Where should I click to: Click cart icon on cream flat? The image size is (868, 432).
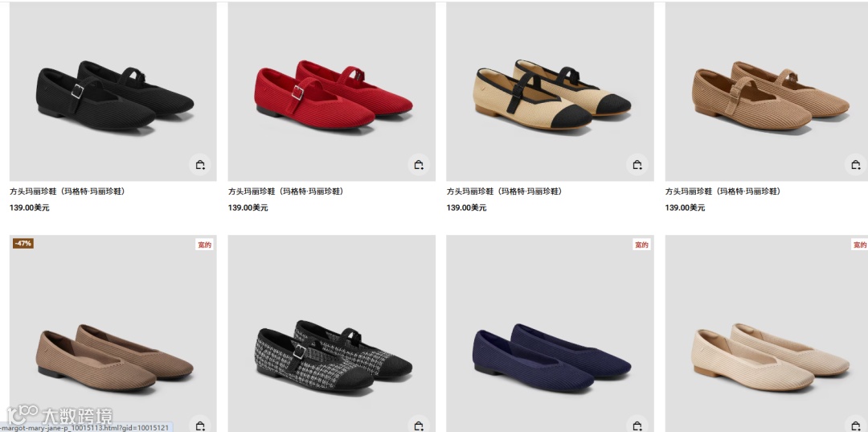click(856, 424)
